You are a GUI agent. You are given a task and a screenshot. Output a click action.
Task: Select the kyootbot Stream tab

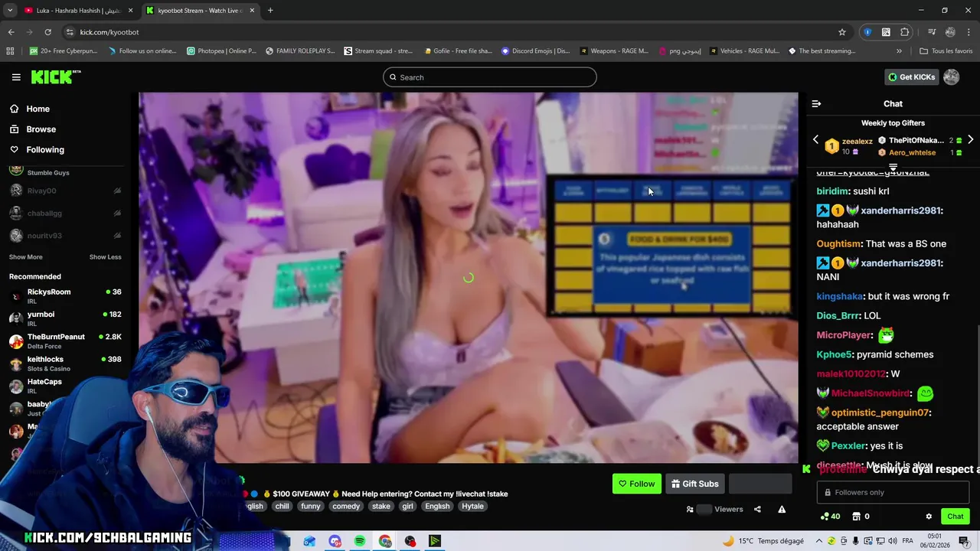coord(199,11)
